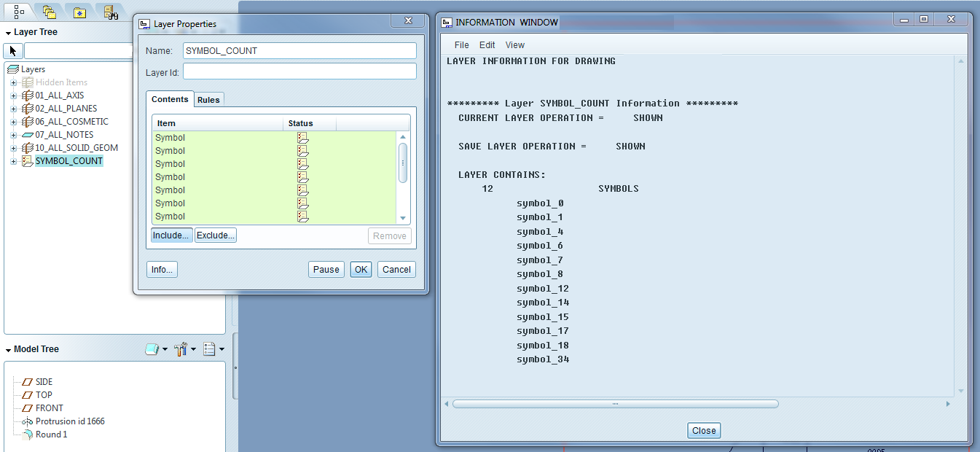Image resolution: width=980 pixels, height=452 pixels.
Task: Click the Information Window title icon
Action: click(447, 23)
